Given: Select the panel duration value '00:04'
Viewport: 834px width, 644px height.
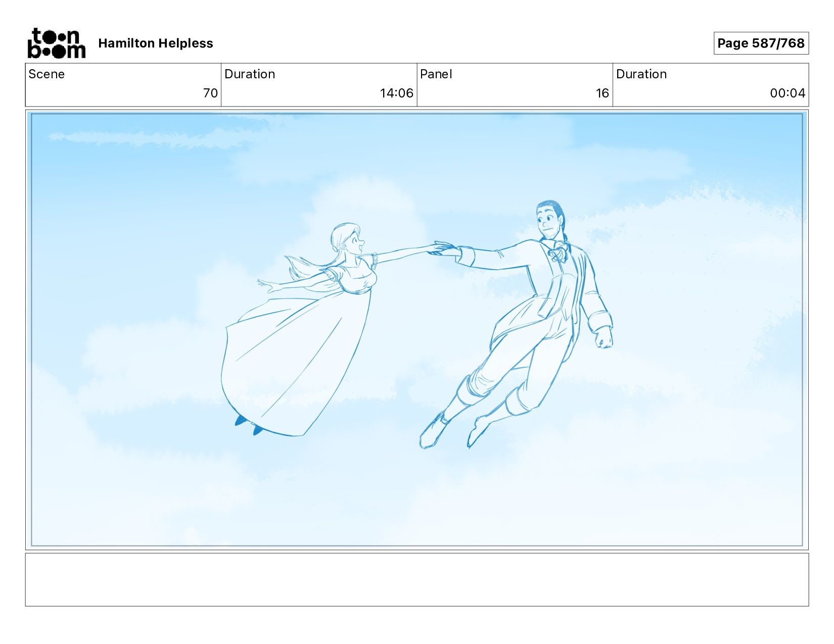Looking at the screenshot, I should (x=787, y=93).
